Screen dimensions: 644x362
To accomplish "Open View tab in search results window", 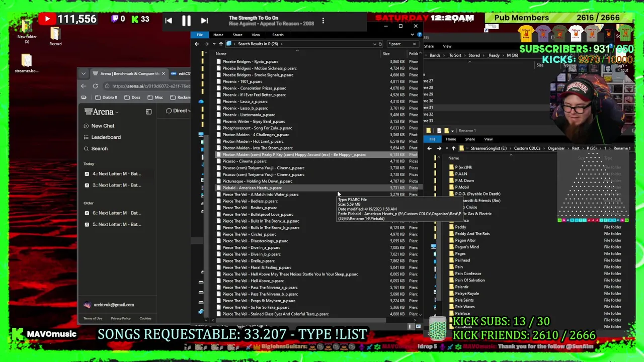I will pos(256,35).
